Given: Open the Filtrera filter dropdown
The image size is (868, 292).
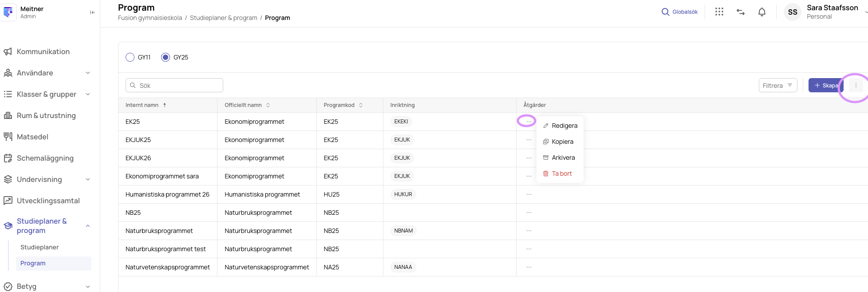Looking at the screenshot, I should click(x=778, y=85).
